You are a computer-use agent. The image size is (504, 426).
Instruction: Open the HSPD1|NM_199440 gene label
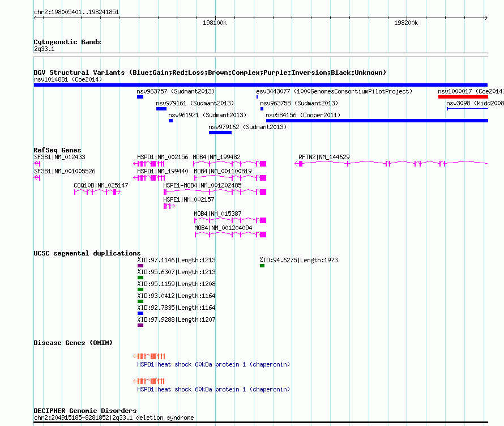coord(163,171)
